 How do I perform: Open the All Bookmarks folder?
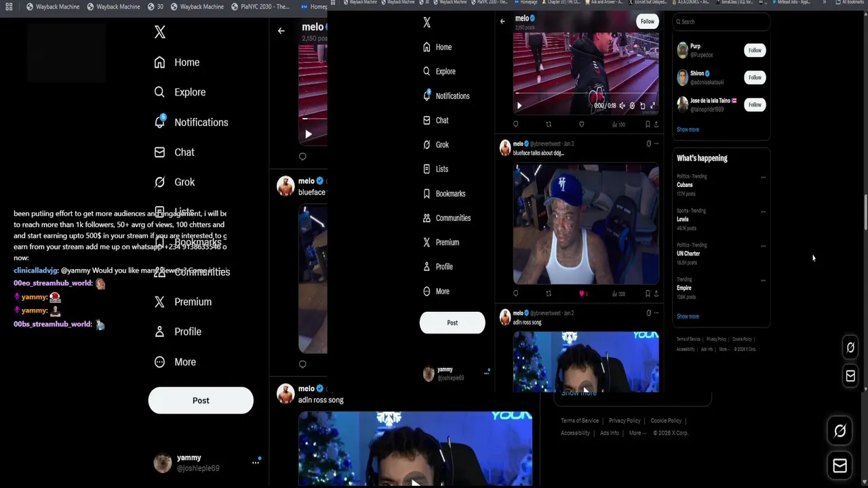coord(850,2)
